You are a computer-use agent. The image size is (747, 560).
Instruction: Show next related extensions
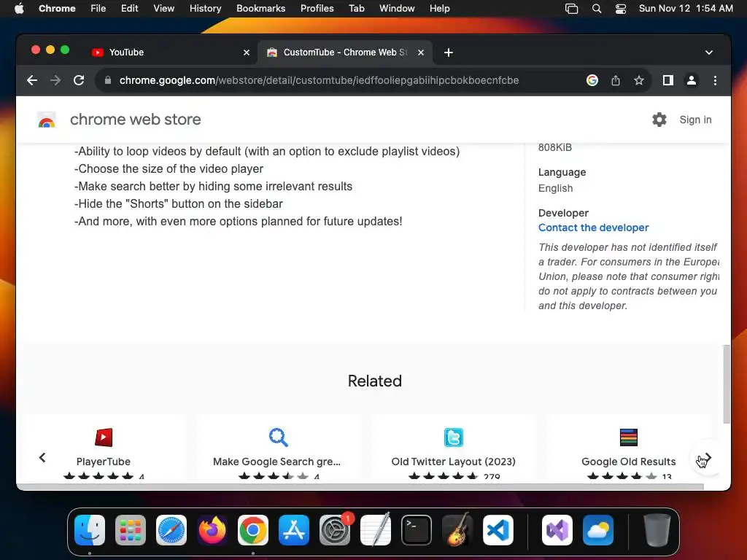[x=708, y=458]
